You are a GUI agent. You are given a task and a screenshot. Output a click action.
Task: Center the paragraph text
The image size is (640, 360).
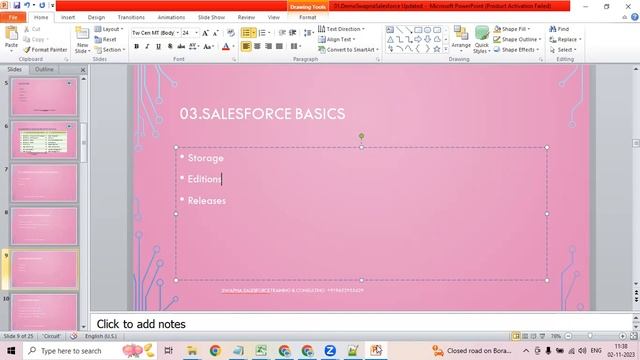[x=257, y=46]
